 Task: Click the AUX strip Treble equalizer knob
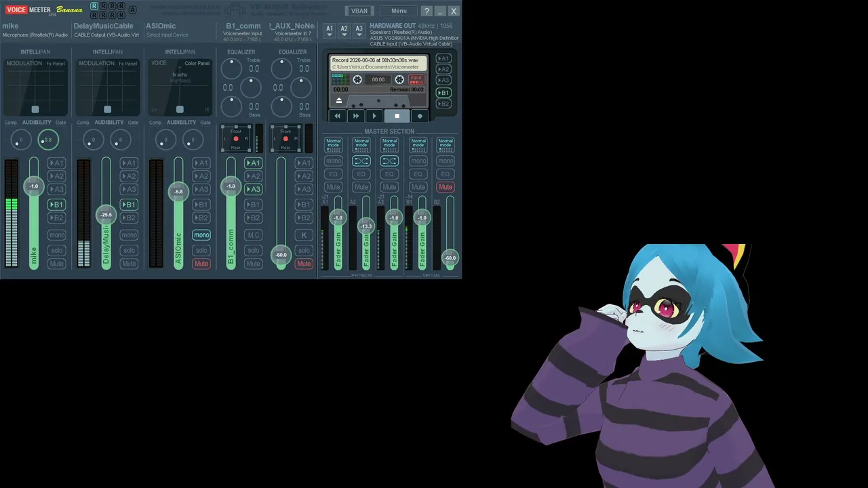tap(281, 68)
